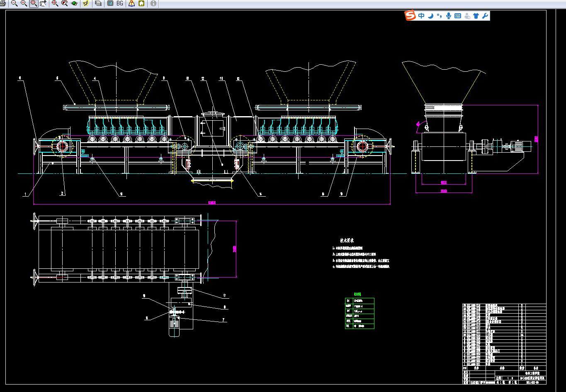
Task: Select the Zoom In magnifier tool
Action: [x=24, y=3]
